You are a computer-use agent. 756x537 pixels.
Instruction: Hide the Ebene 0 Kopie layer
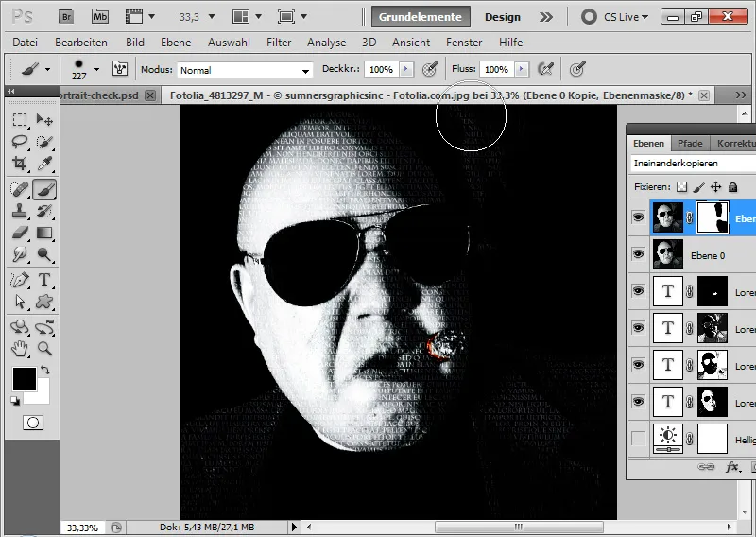[639, 217]
